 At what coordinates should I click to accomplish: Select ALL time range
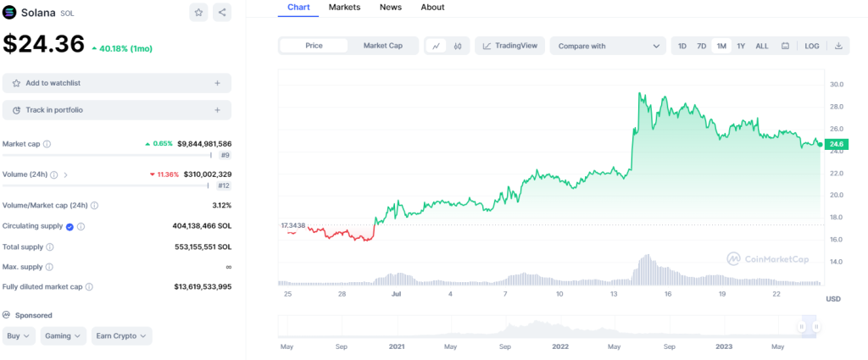(762, 46)
